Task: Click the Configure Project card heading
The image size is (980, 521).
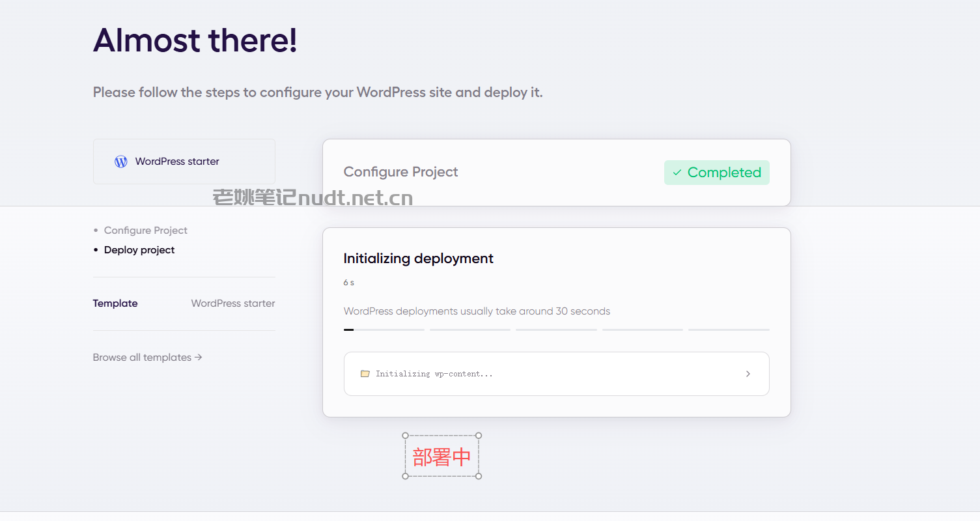Action: [401, 172]
